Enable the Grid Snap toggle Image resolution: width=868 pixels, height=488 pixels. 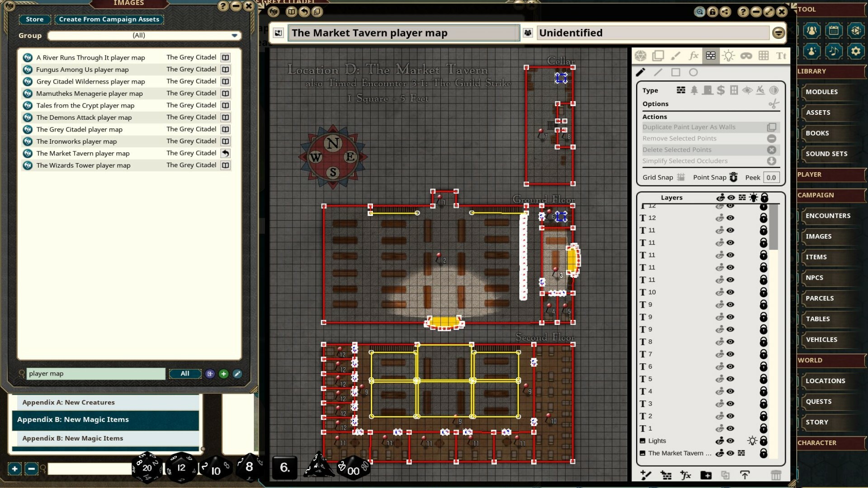[682, 177]
